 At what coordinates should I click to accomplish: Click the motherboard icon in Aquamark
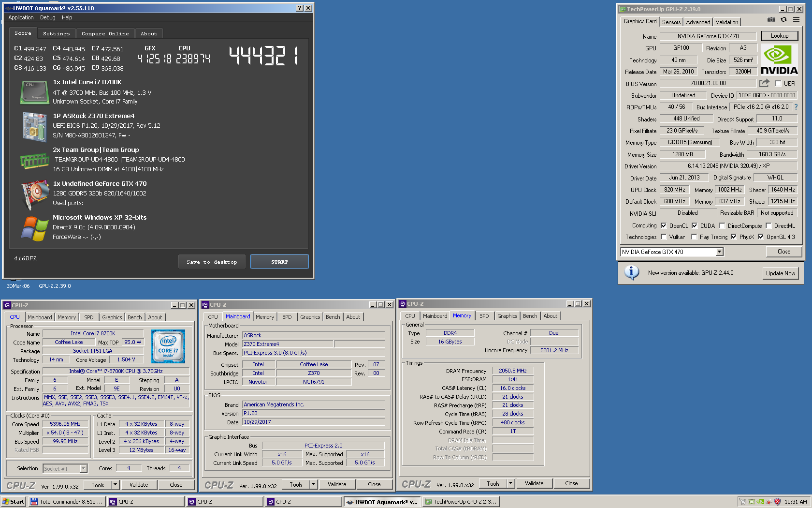coord(34,127)
